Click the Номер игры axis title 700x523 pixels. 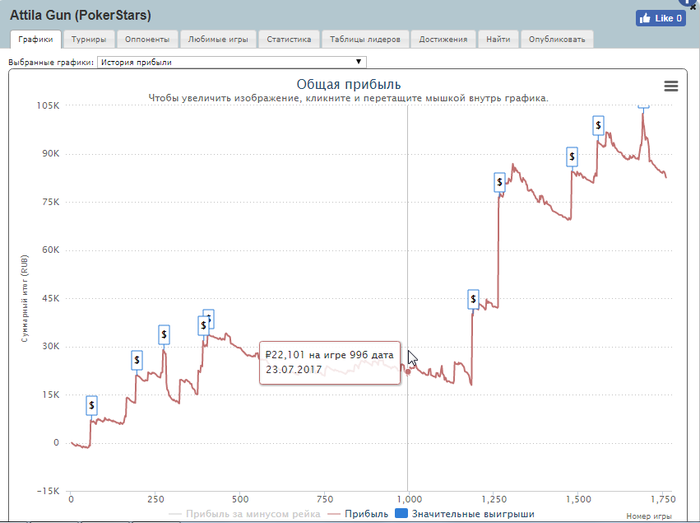(649, 516)
